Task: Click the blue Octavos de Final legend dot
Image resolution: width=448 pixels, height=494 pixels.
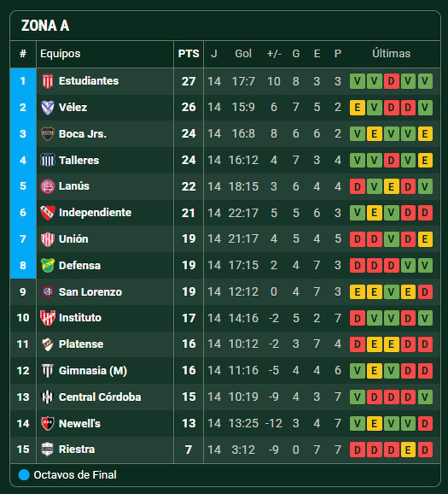Action: [x=24, y=475]
